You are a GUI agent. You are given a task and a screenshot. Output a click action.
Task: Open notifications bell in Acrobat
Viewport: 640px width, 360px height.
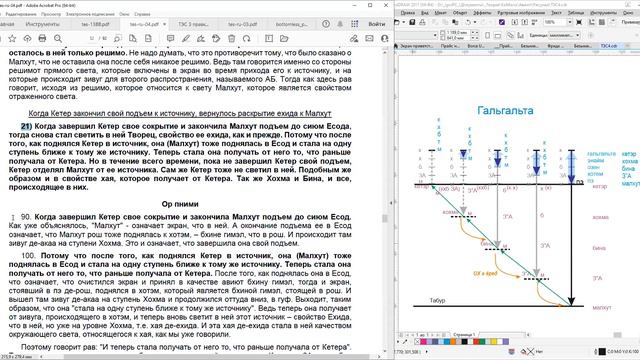tap(340, 24)
